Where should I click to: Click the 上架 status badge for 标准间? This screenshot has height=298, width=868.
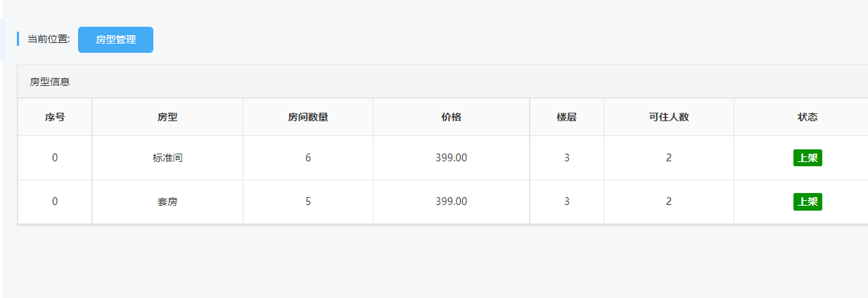point(808,158)
